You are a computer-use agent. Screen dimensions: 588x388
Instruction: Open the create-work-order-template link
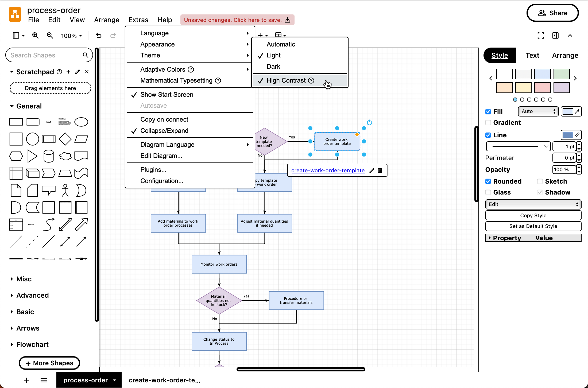click(x=328, y=170)
